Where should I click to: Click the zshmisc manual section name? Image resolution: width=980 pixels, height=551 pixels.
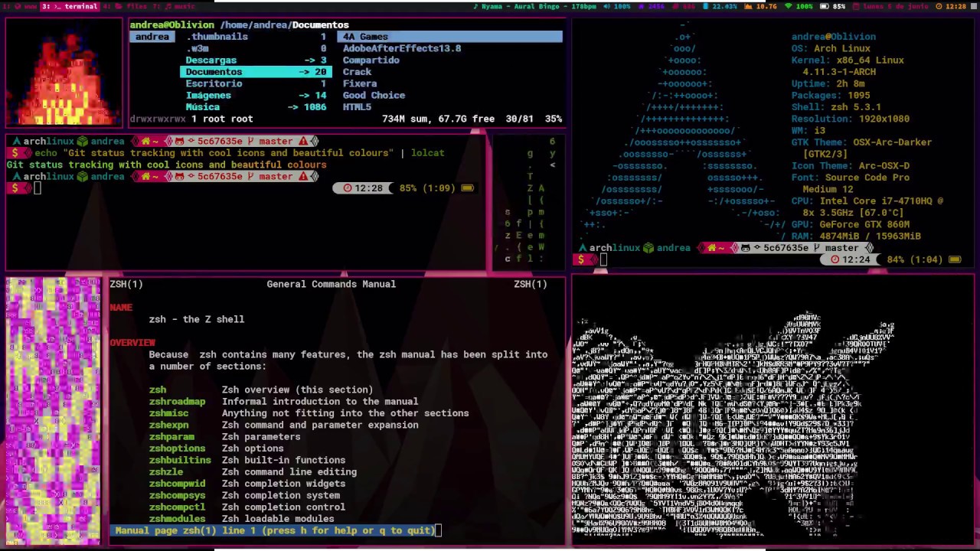(168, 413)
